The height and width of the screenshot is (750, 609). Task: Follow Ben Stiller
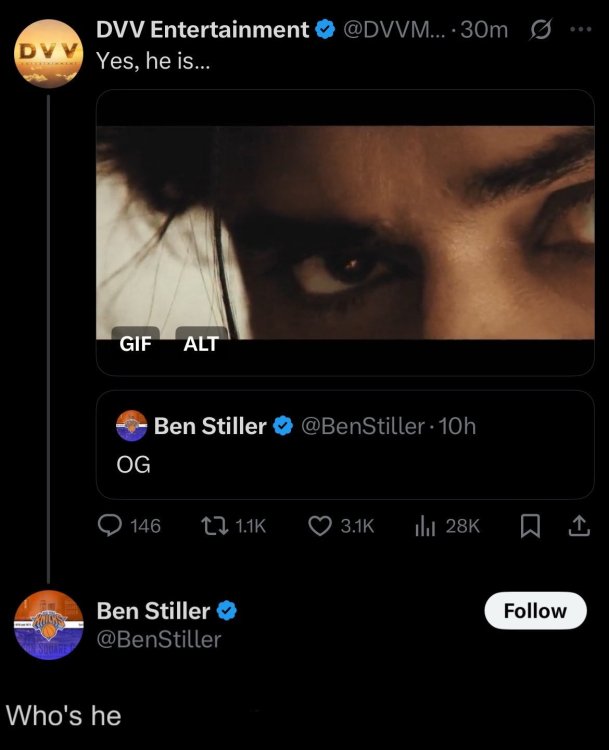pos(535,611)
